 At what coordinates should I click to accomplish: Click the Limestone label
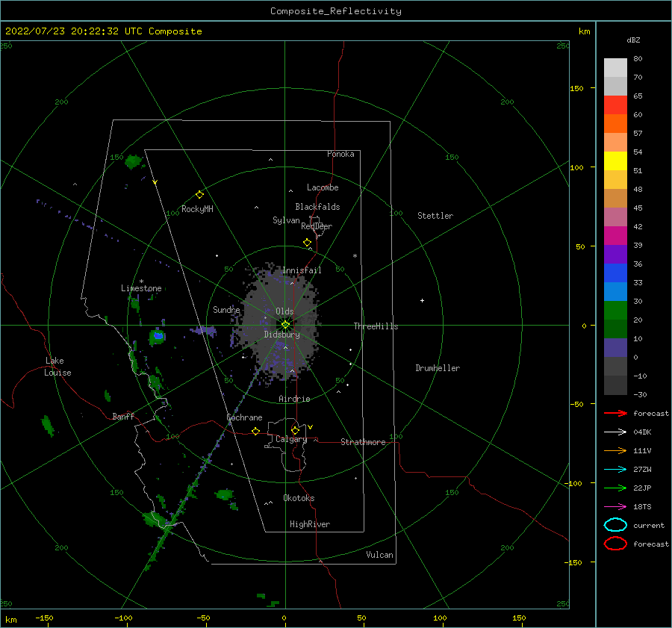pos(141,288)
